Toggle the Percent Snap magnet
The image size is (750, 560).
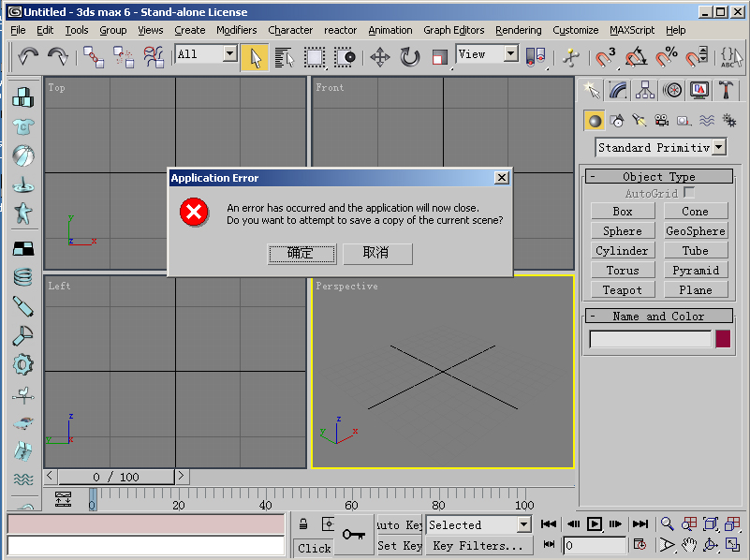coord(666,57)
